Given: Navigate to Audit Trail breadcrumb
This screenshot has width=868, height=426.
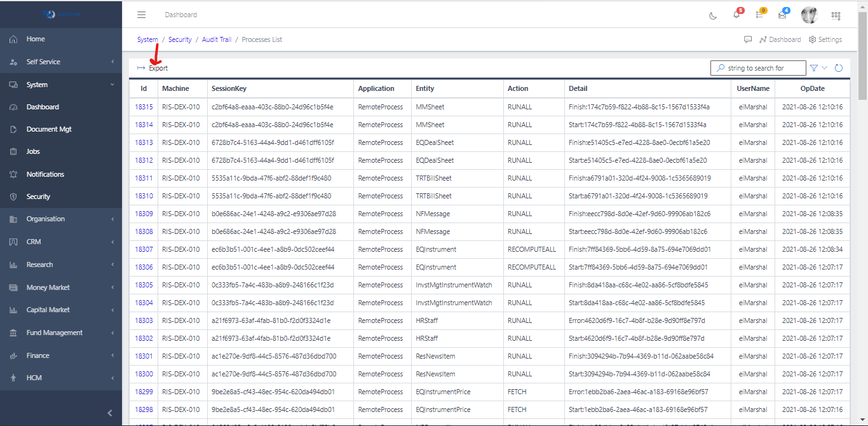Looking at the screenshot, I should coord(216,39).
